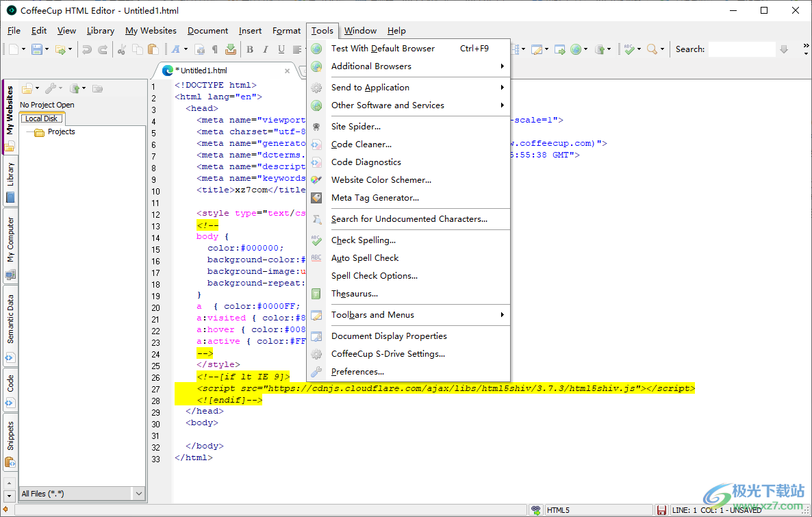Click the Italic I toolbar icon
812x517 pixels.
tap(266, 49)
